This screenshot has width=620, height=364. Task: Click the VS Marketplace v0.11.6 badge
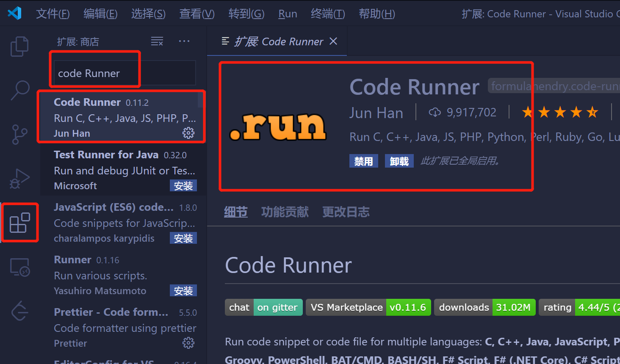click(368, 307)
